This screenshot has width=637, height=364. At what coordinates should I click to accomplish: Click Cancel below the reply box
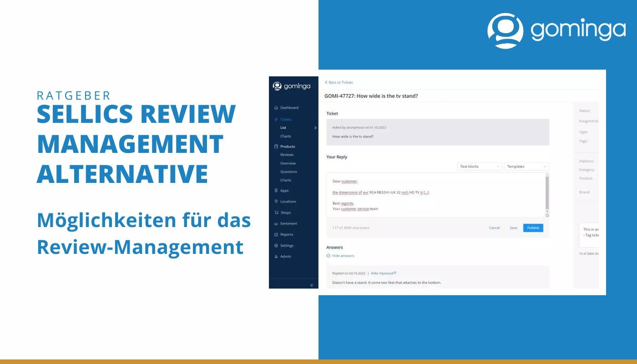point(494,228)
